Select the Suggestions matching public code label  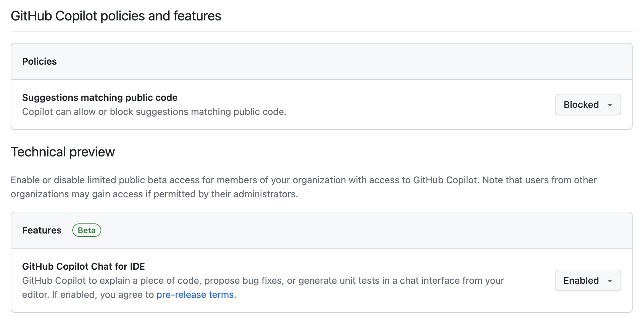pyautogui.click(x=100, y=97)
